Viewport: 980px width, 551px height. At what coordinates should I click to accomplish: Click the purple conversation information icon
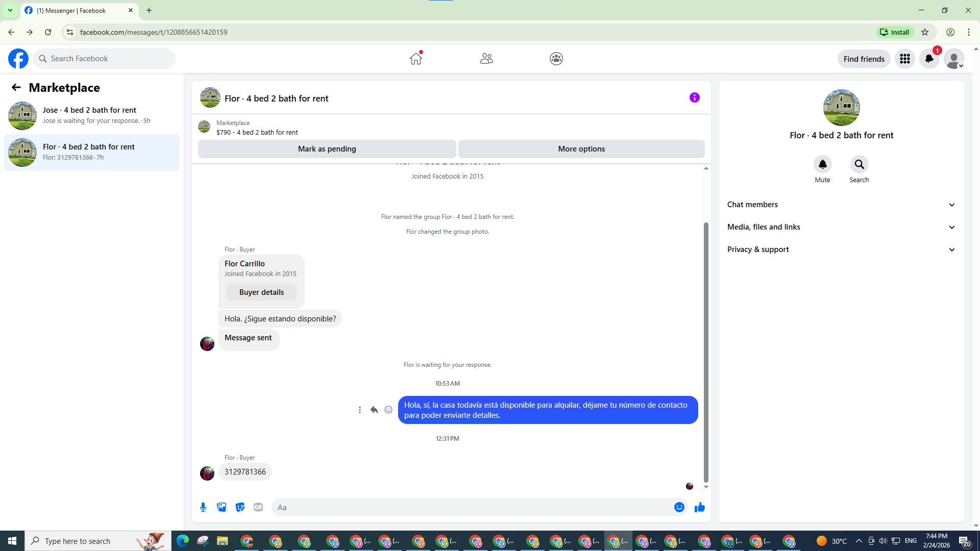(694, 97)
